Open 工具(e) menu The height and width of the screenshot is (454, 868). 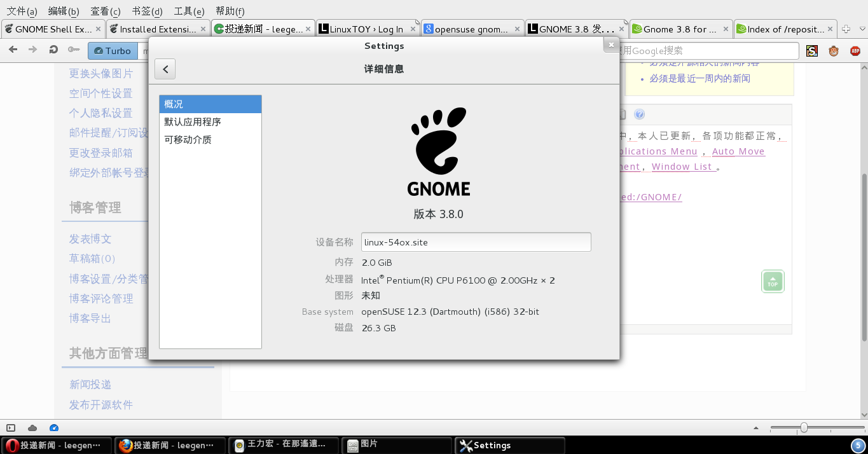tap(189, 11)
